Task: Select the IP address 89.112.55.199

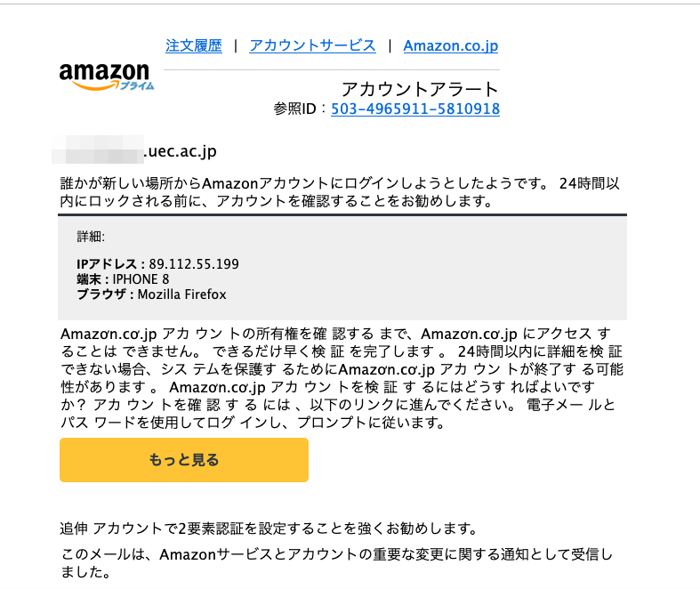Action: coord(194,264)
